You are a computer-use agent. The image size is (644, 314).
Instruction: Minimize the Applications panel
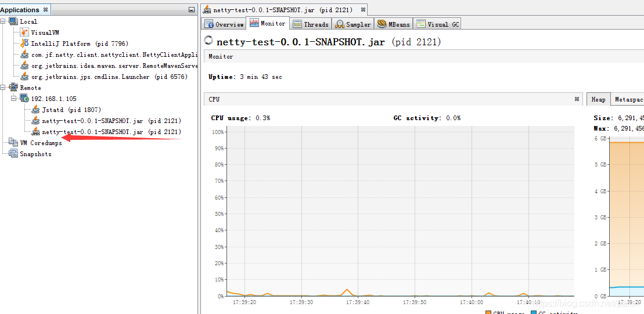pyautogui.click(x=192, y=9)
